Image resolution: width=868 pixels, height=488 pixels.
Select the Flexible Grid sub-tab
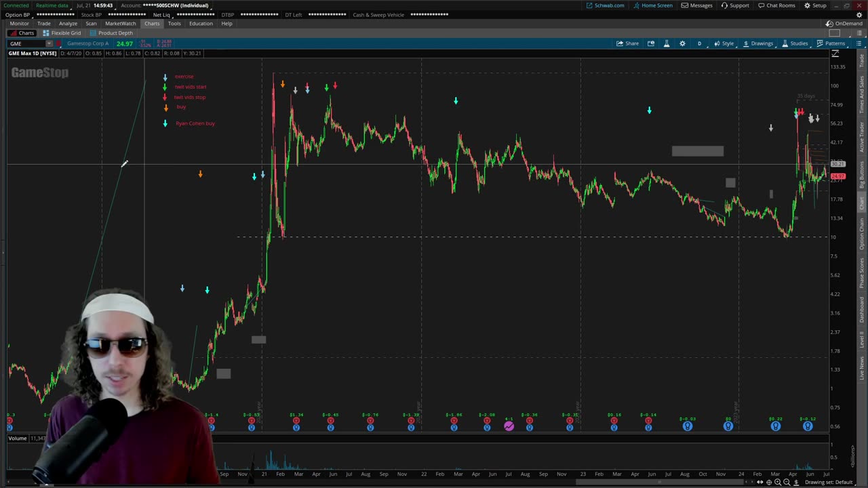(x=61, y=33)
